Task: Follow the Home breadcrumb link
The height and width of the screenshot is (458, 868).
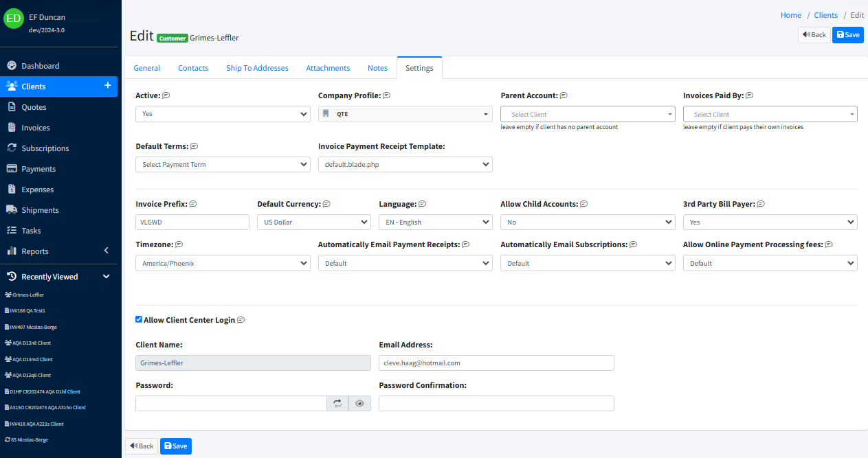Action: 790,15
